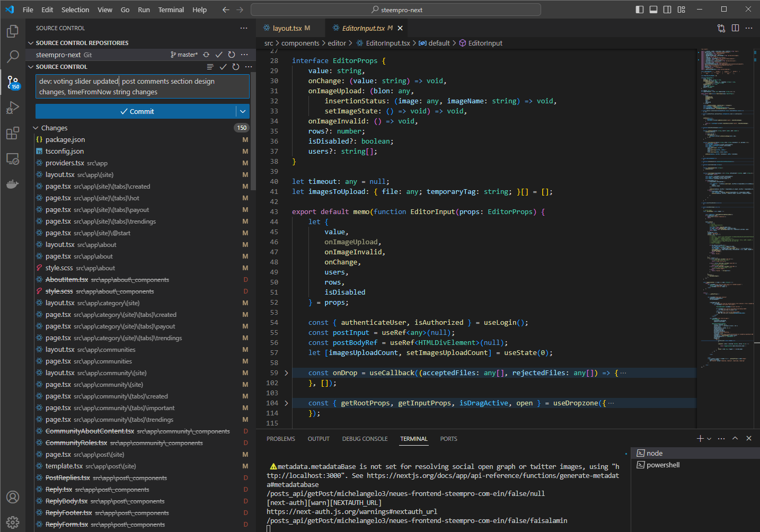Toggle the primary side bar layout button
This screenshot has height=532, width=760.
640,10
